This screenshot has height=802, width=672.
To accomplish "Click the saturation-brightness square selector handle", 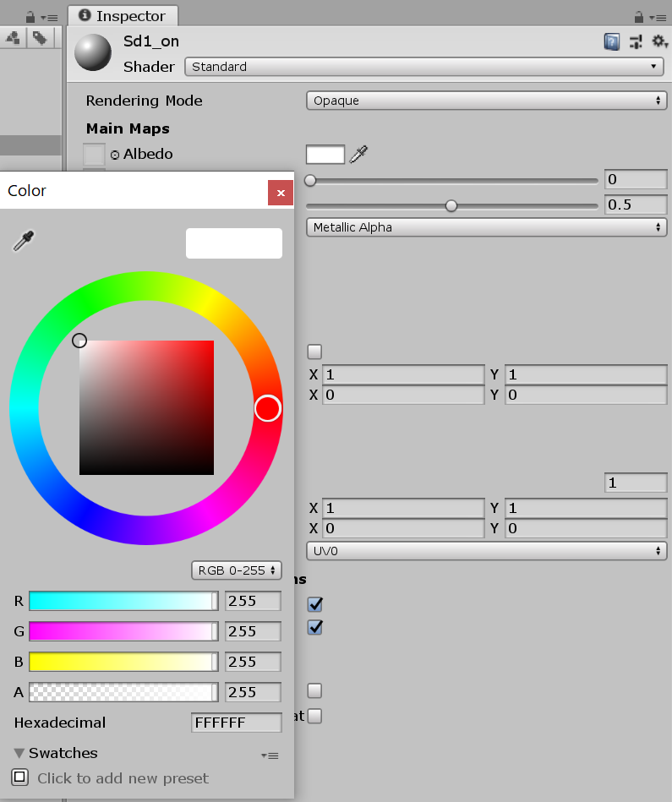I will 79,341.
